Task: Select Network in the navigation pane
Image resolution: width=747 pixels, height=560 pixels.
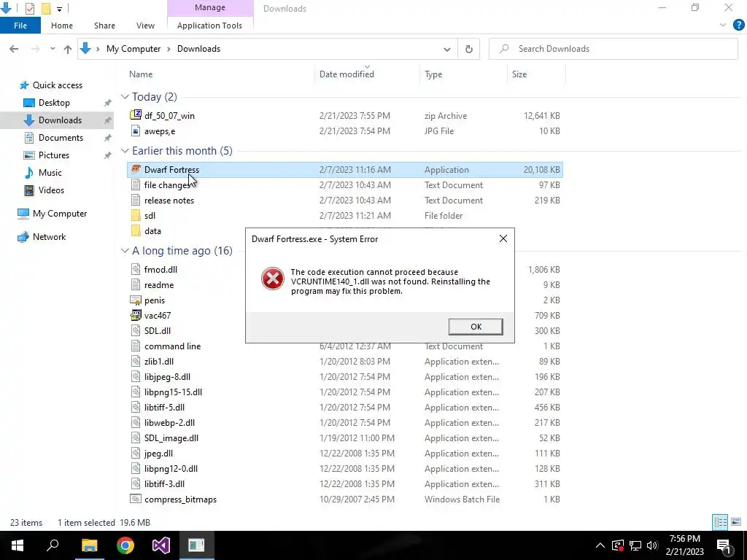Action: (x=49, y=237)
